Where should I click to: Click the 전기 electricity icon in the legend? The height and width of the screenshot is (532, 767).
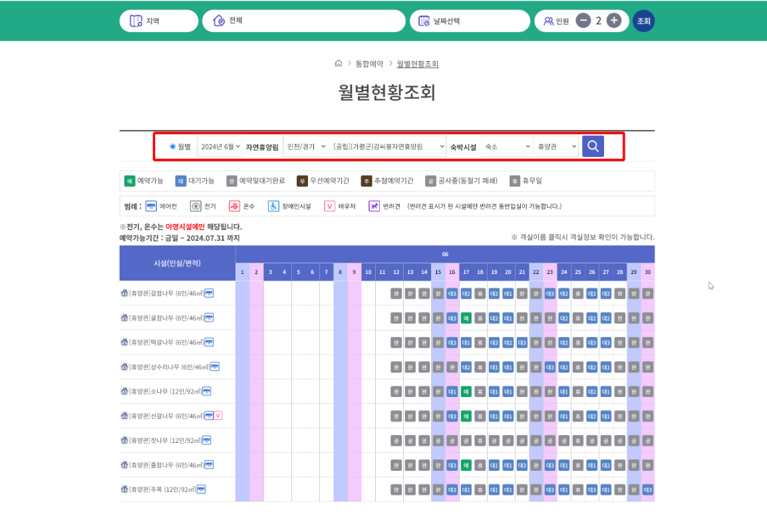[x=194, y=205]
